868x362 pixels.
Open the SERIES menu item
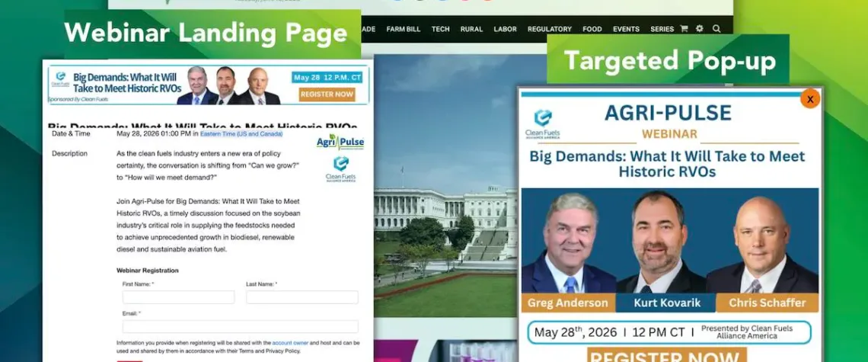click(x=662, y=30)
